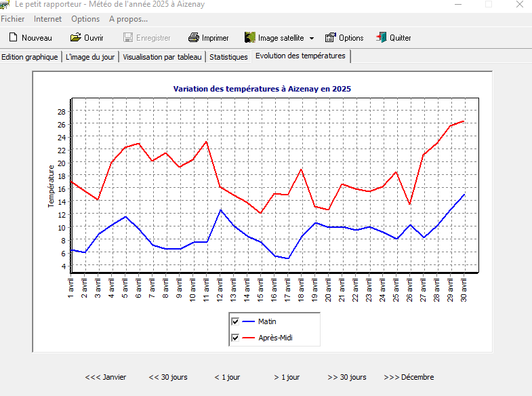Click the application icon in title bar
This screenshot has height=396, width=532.
6,5
